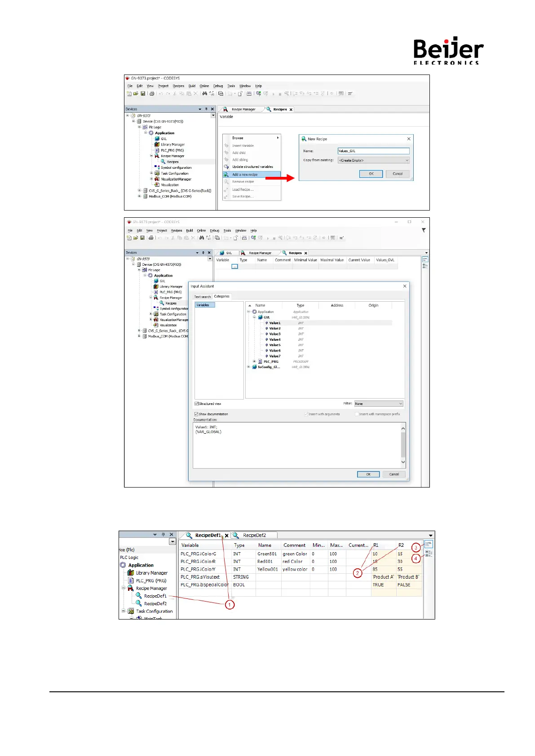
Task: Click Cancel in Input Assistant dialog
Action: [x=394, y=474]
